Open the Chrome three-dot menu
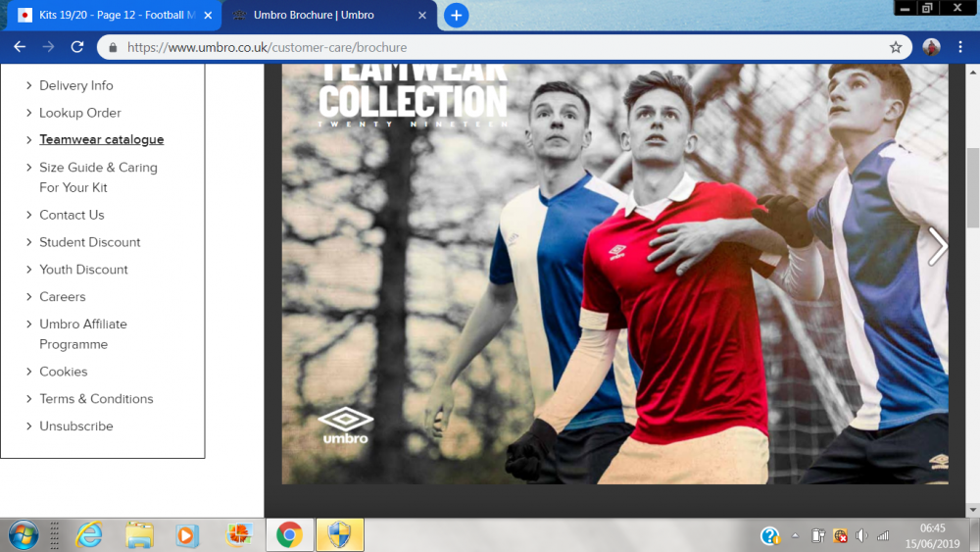Image resolution: width=980 pixels, height=552 pixels. coord(962,47)
